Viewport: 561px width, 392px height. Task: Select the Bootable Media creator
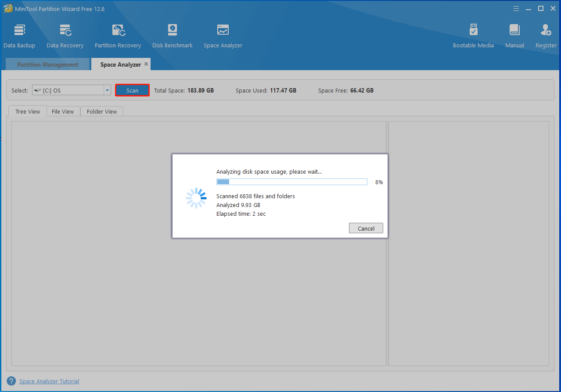(x=473, y=35)
